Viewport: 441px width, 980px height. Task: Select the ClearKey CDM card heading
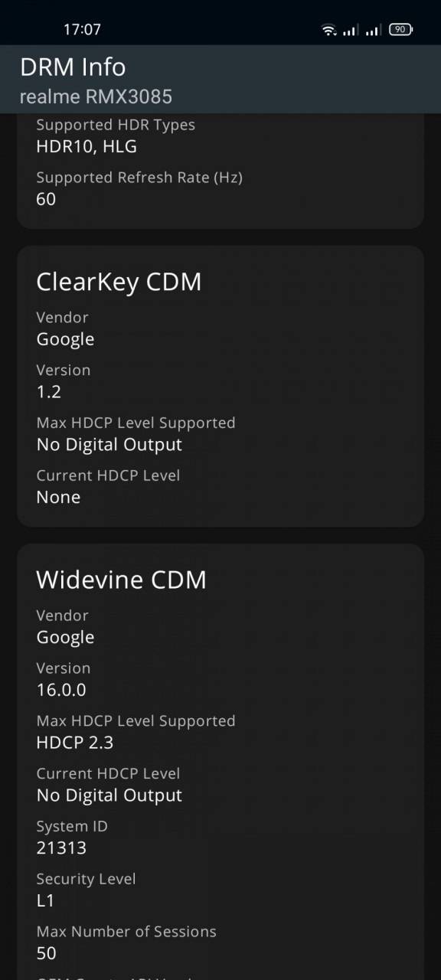click(119, 282)
